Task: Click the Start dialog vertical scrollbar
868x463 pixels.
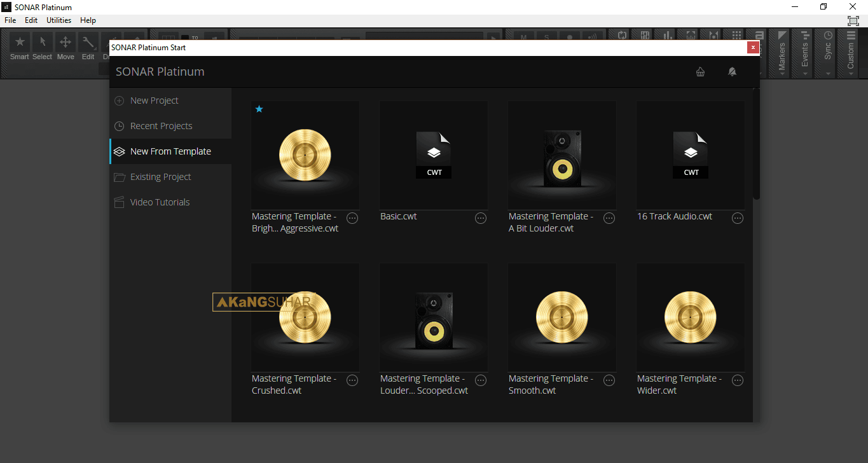Action: (756, 144)
